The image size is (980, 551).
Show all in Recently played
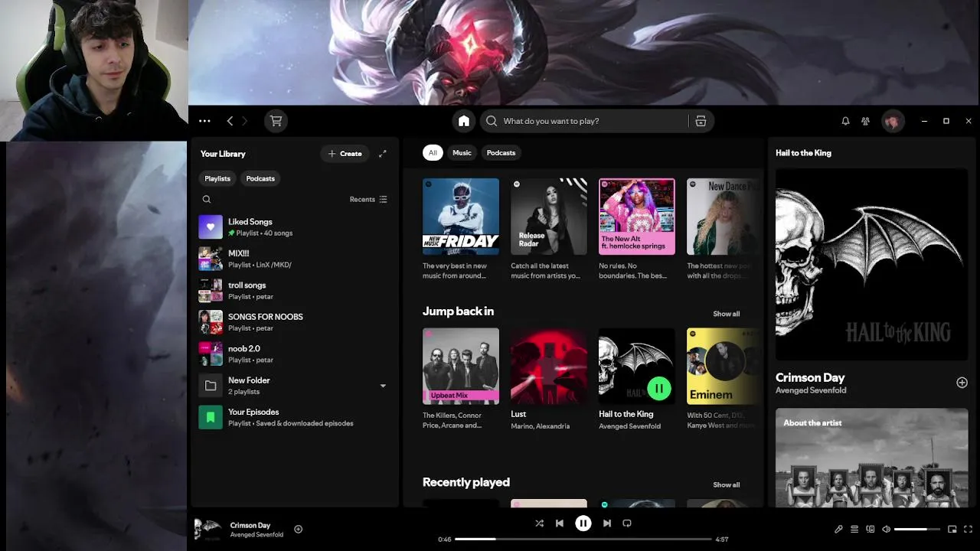(727, 484)
